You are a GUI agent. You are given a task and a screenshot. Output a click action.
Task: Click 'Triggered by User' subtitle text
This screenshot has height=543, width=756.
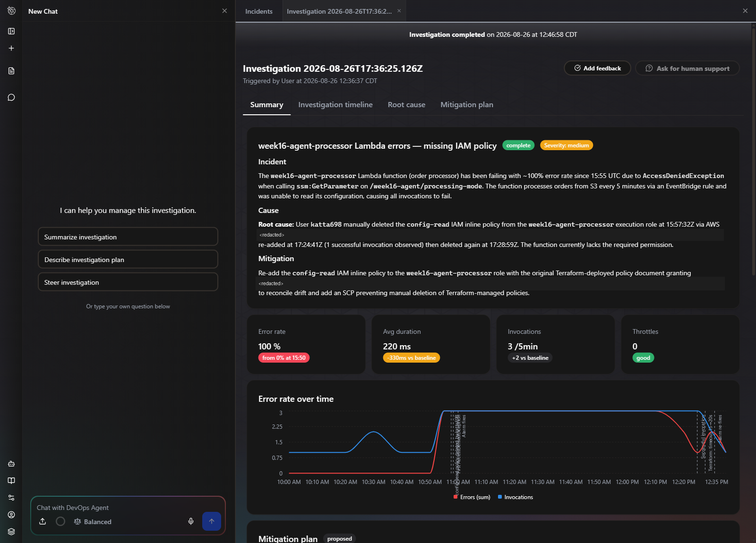(310, 81)
